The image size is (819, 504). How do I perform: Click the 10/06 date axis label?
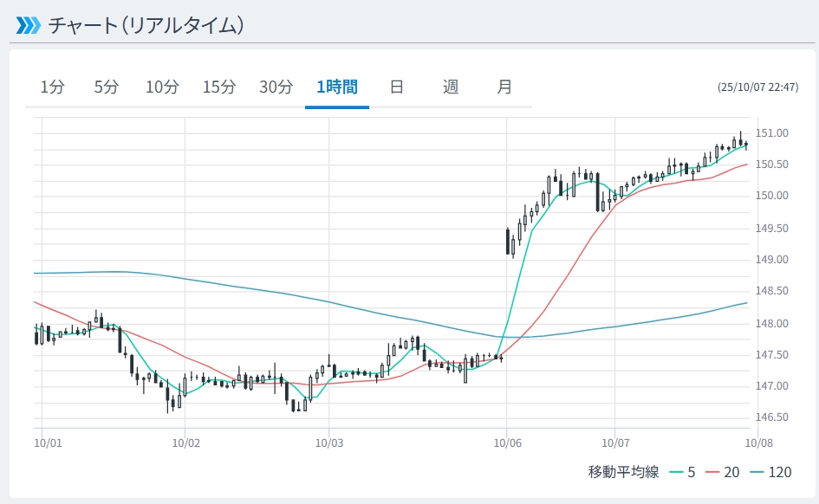(x=507, y=443)
